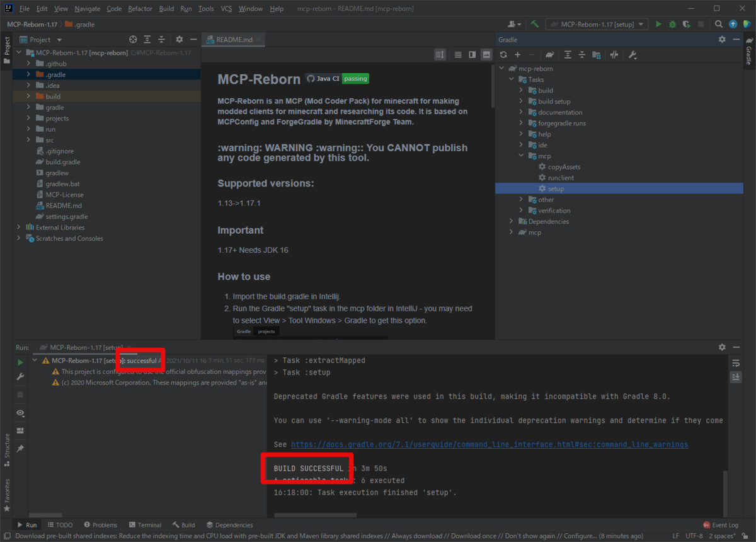This screenshot has height=542, width=756.
Task: Expand the build folder in Project tree
Action: click(29, 96)
